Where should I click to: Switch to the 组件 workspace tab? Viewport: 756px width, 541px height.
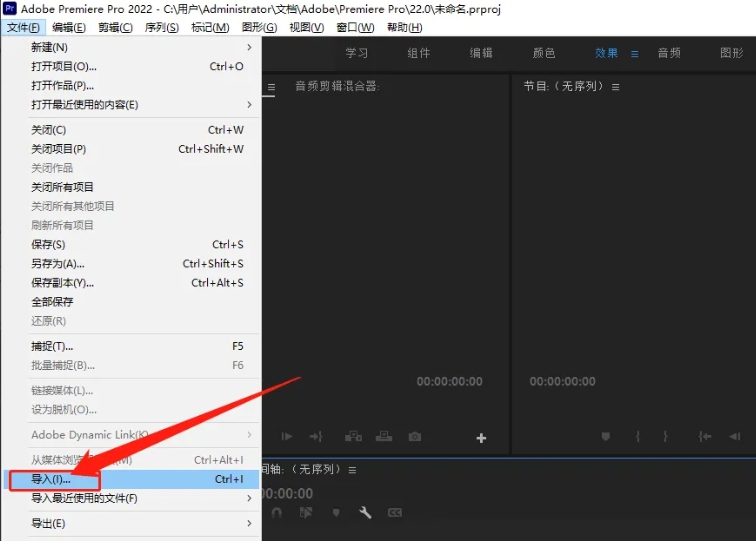(418, 53)
